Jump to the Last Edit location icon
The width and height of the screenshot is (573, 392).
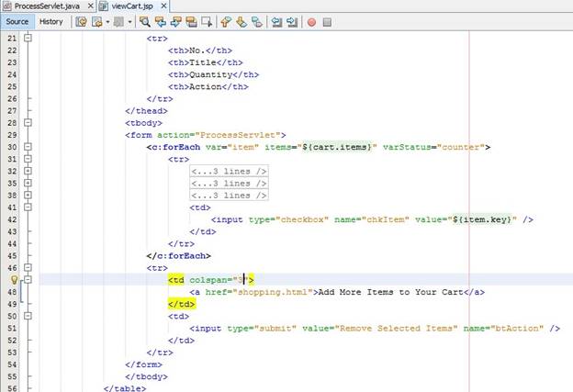(x=81, y=22)
